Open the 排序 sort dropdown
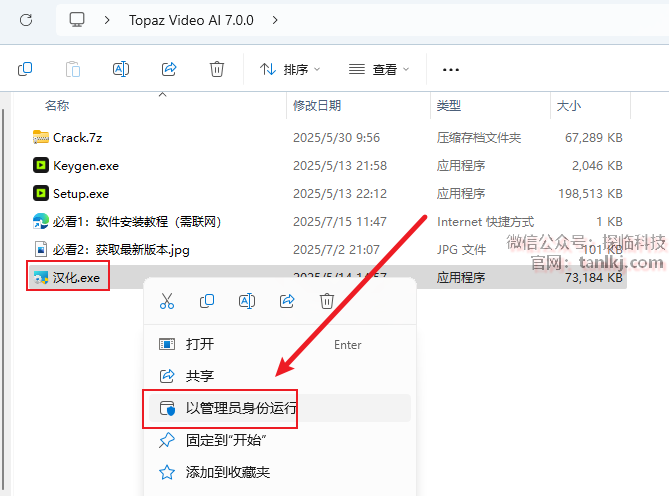The image size is (669, 496). [x=290, y=69]
